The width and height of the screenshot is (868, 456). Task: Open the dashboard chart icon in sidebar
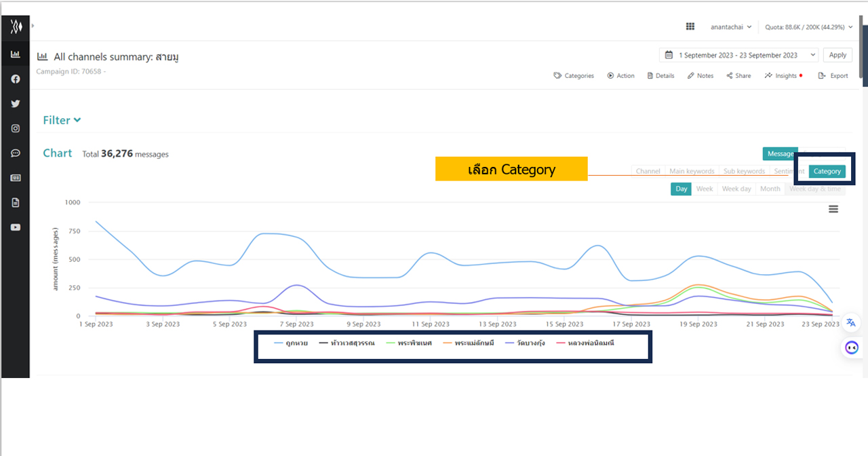[15, 54]
